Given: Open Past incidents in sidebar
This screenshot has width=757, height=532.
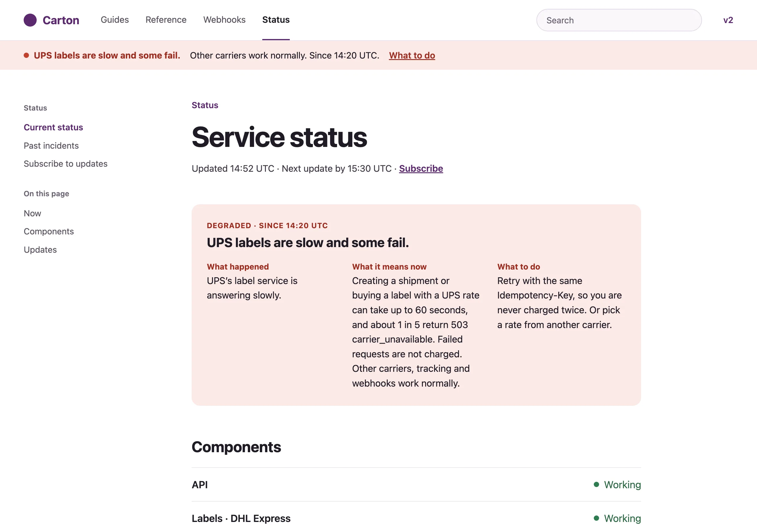Looking at the screenshot, I should (51, 145).
